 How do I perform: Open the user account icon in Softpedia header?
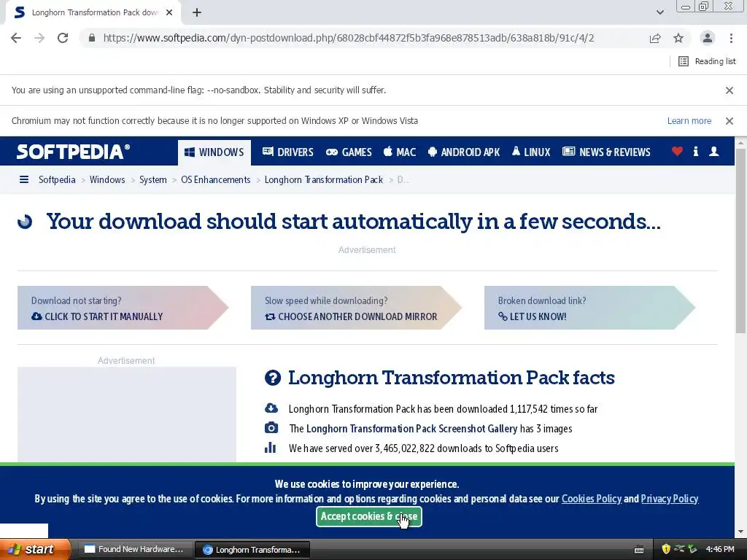pos(713,152)
